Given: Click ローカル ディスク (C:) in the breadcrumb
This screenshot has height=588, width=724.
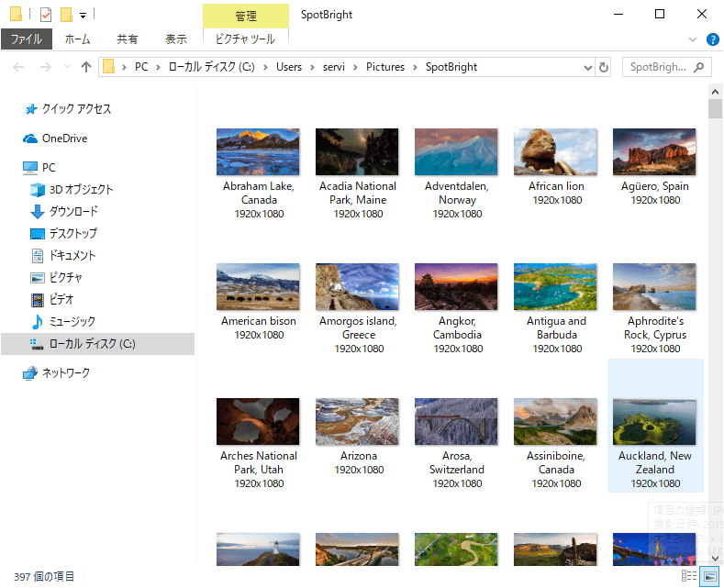Looking at the screenshot, I should [x=211, y=67].
